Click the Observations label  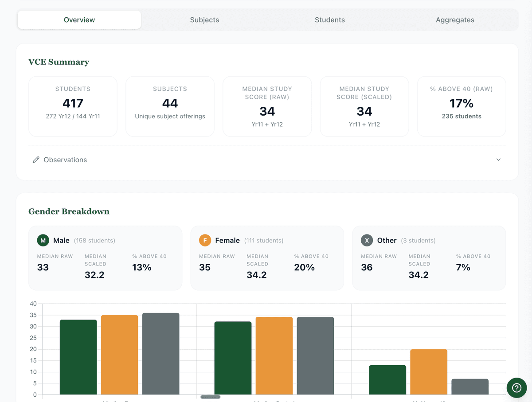pos(65,160)
